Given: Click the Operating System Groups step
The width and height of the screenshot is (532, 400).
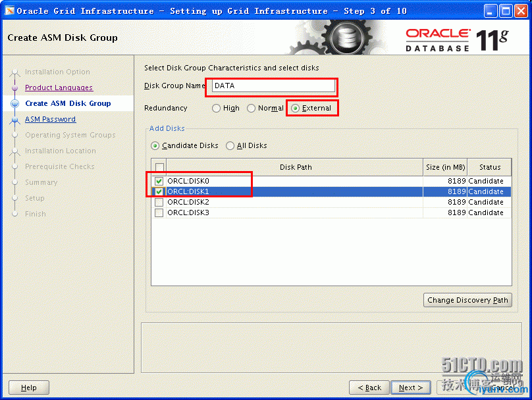Looking at the screenshot, I should coord(70,135).
